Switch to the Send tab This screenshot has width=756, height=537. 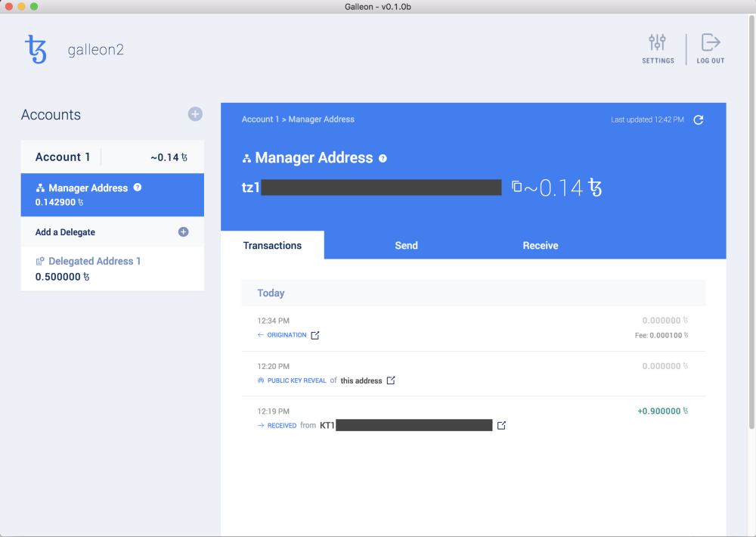coord(407,245)
